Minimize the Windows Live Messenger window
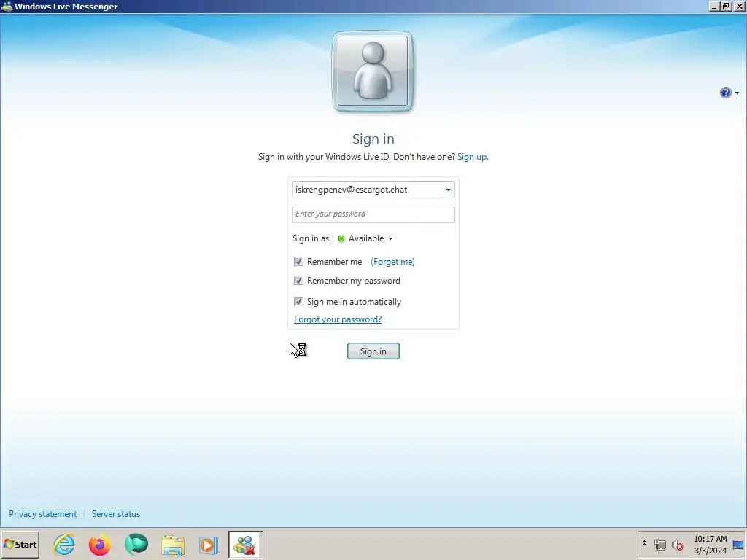This screenshot has height=560, width=747. pyautogui.click(x=713, y=7)
